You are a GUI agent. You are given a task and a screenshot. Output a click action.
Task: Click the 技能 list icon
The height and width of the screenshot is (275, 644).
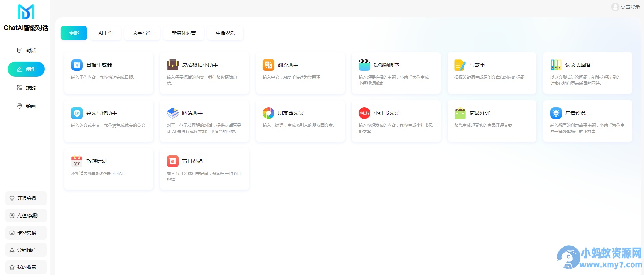point(20,88)
